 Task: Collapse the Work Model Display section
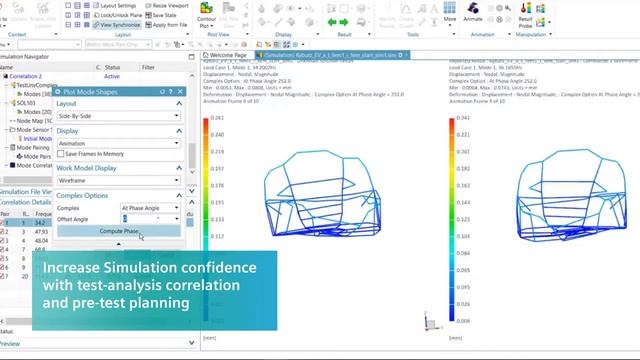[179, 168]
